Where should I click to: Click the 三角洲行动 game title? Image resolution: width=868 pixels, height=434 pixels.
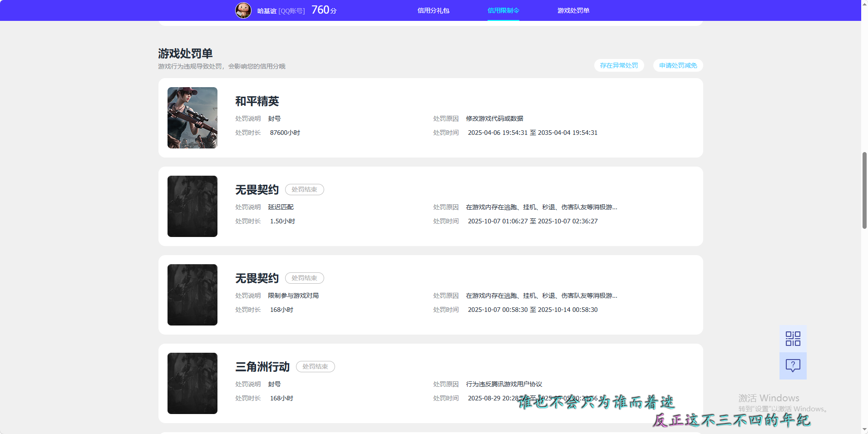[262, 367]
